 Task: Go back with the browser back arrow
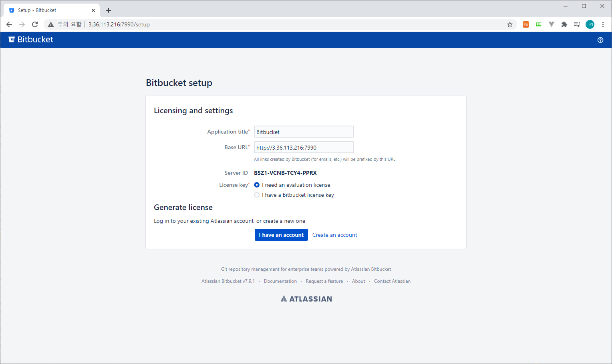point(9,24)
